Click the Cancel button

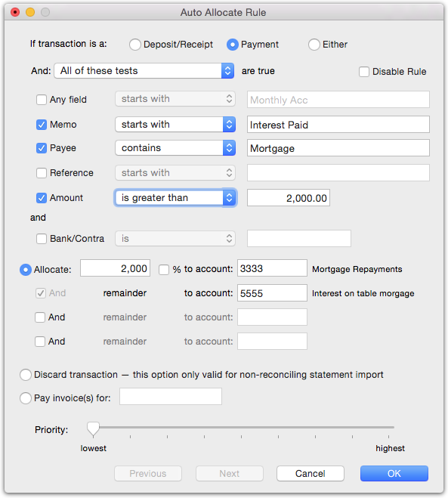point(311,474)
